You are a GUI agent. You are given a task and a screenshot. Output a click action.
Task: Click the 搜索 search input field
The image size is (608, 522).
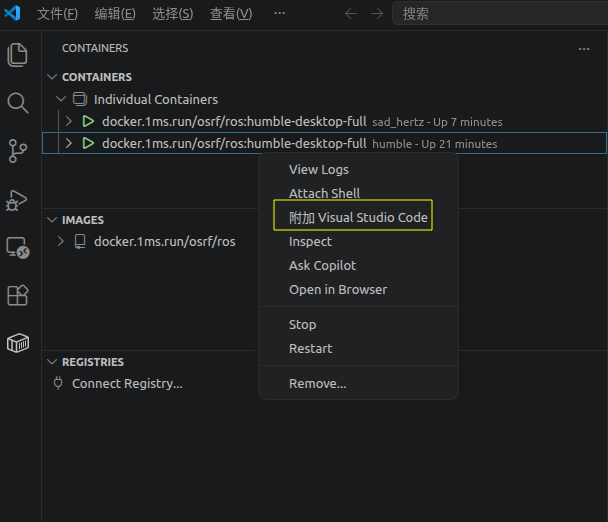click(500, 14)
